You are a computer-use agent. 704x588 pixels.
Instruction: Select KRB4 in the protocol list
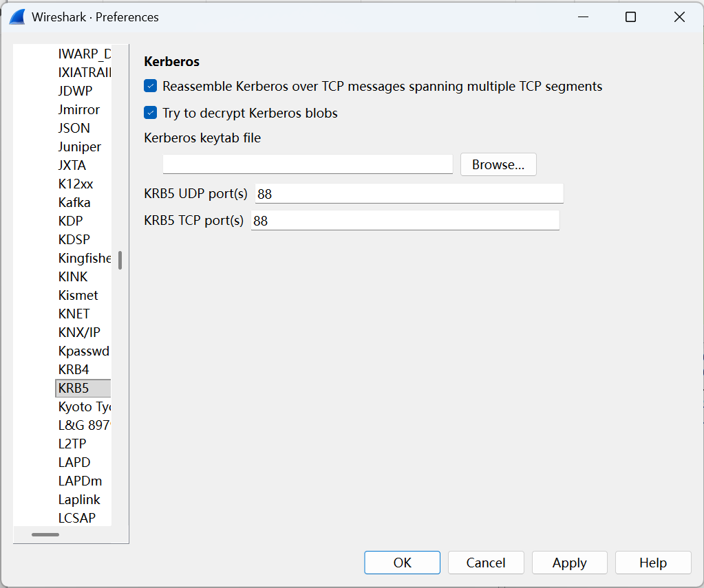(x=74, y=369)
